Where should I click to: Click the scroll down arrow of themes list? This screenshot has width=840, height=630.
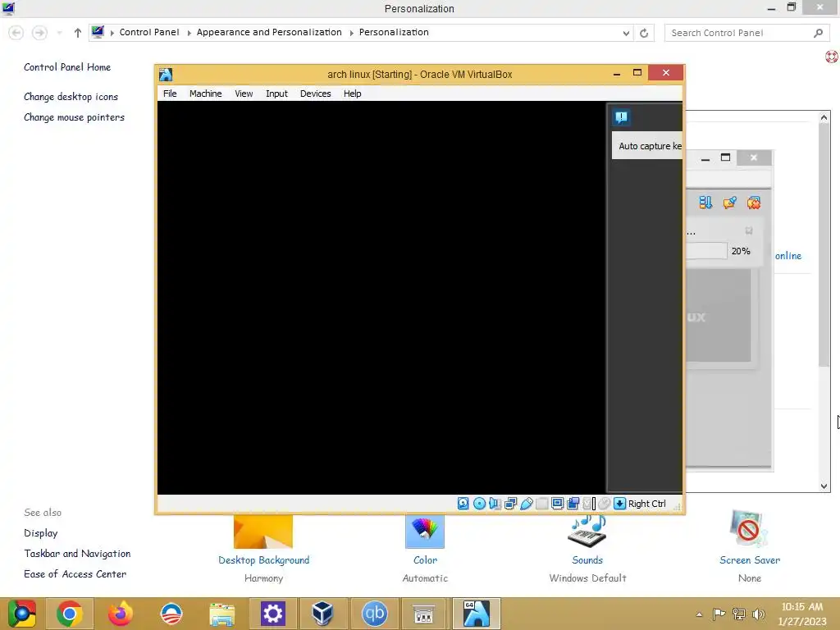coord(824,486)
